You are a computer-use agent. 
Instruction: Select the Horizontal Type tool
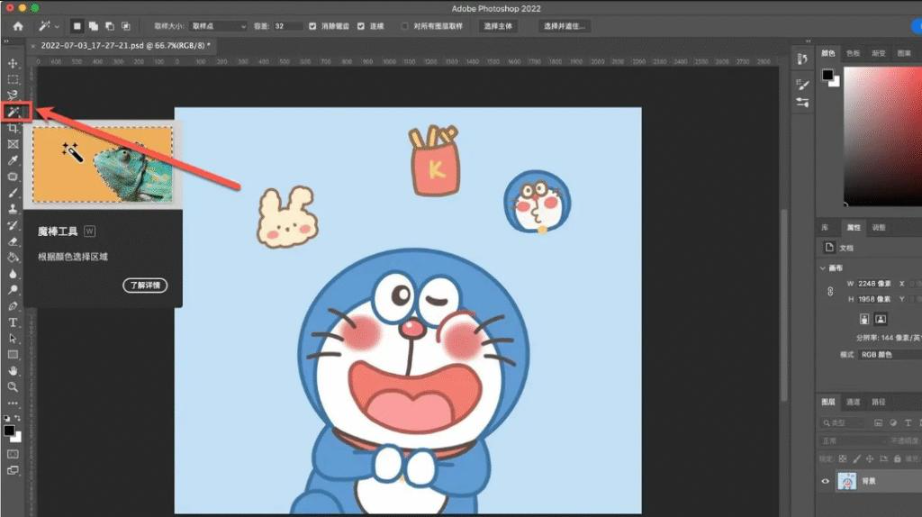(12, 322)
